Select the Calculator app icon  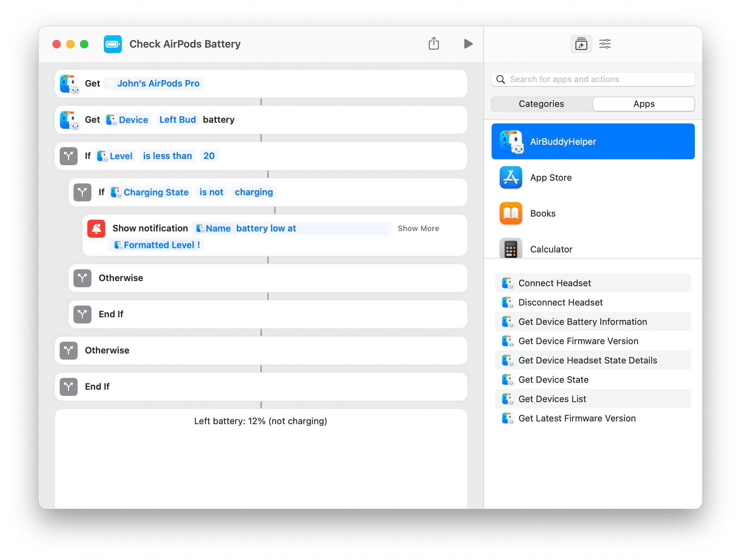click(x=511, y=248)
